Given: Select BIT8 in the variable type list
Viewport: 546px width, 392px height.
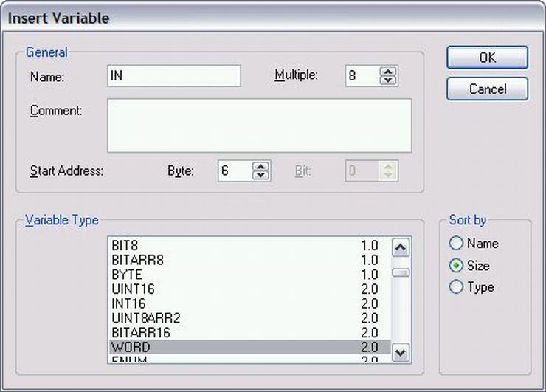Looking at the screenshot, I should pyautogui.click(x=249, y=245).
